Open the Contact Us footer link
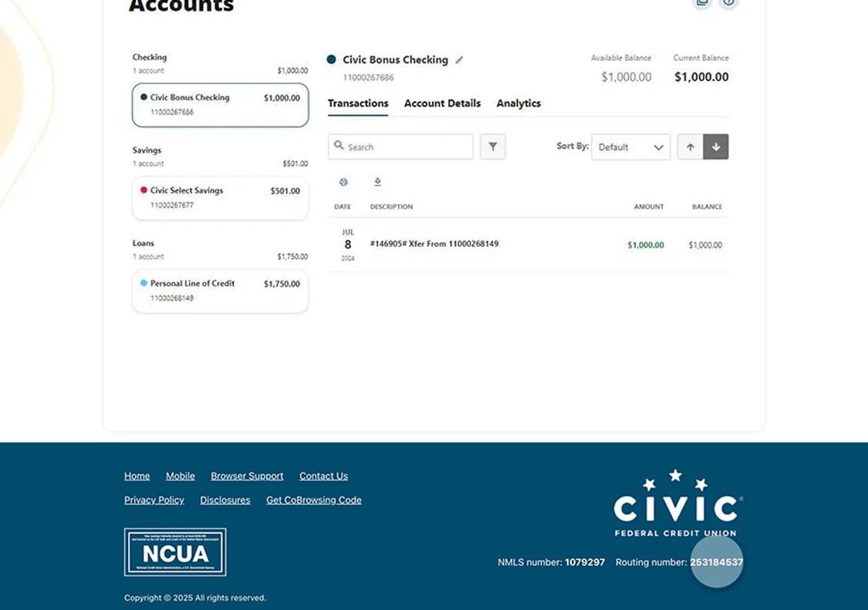Screen dimensions: 868x610 click(x=323, y=476)
